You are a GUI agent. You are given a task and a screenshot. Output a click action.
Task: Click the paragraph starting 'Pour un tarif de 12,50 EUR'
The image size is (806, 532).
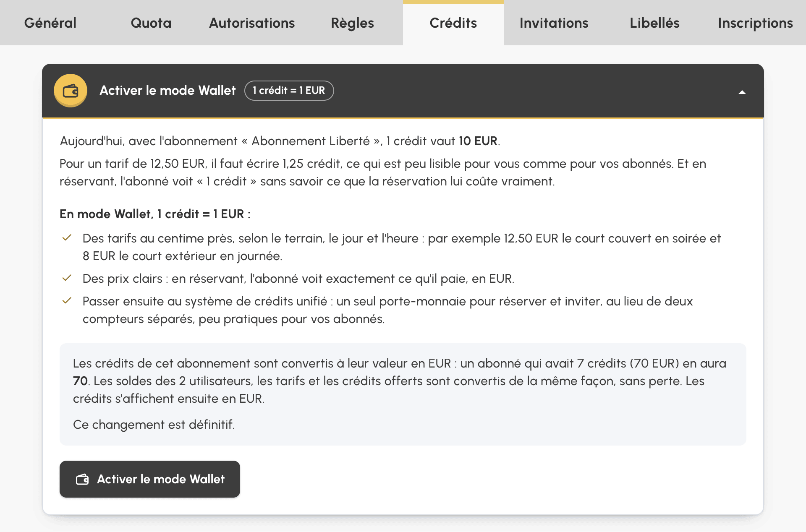(x=383, y=172)
